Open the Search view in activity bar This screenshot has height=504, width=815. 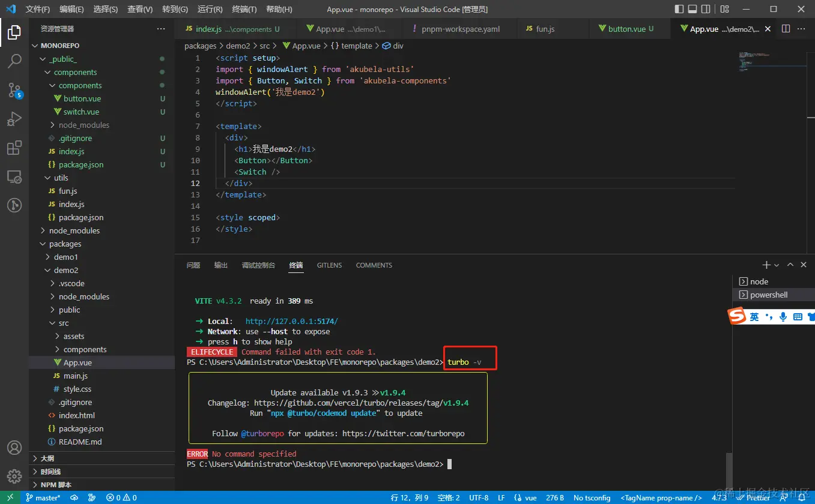pos(14,61)
